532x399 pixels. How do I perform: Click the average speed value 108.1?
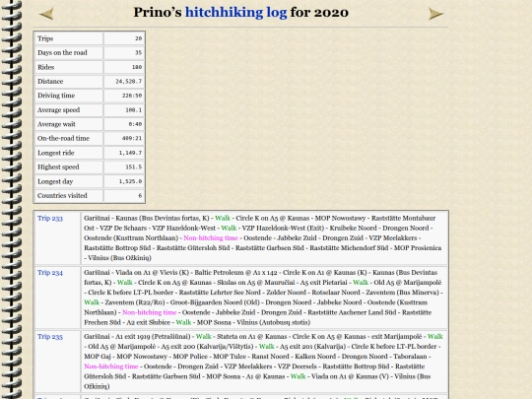(x=134, y=110)
